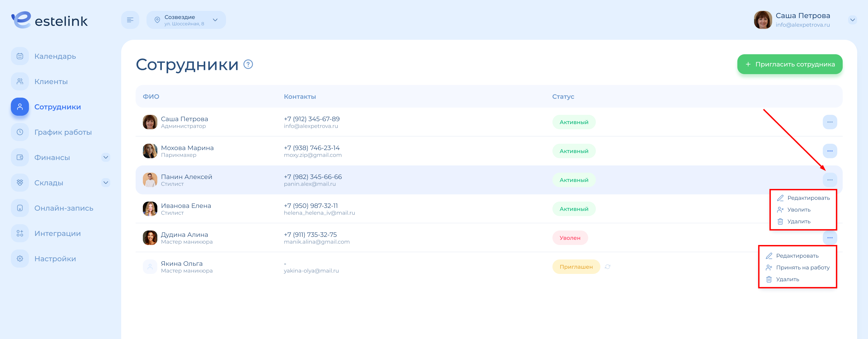Collapse the sidebar with the menu icon

pyautogui.click(x=130, y=20)
